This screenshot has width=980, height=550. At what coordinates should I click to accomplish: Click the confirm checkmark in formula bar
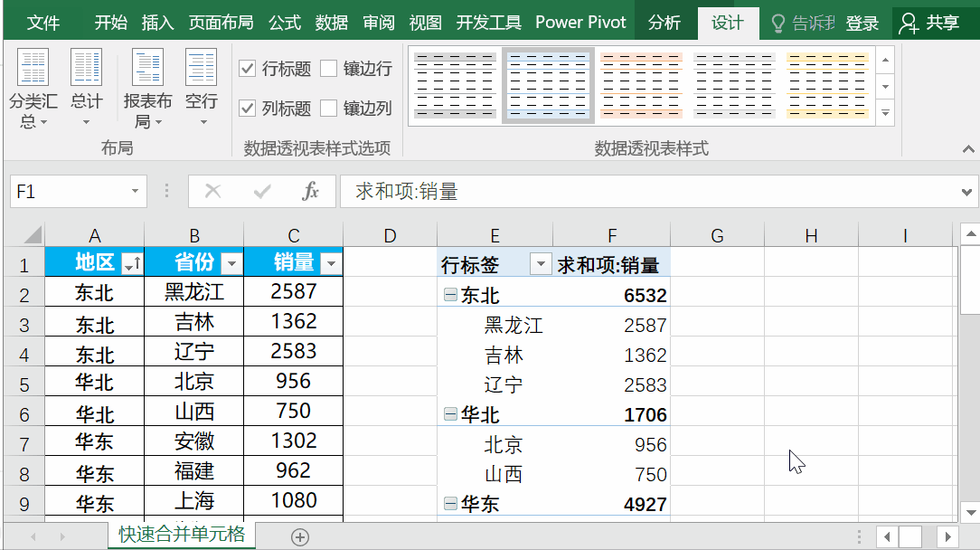click(x=262, y=191)
